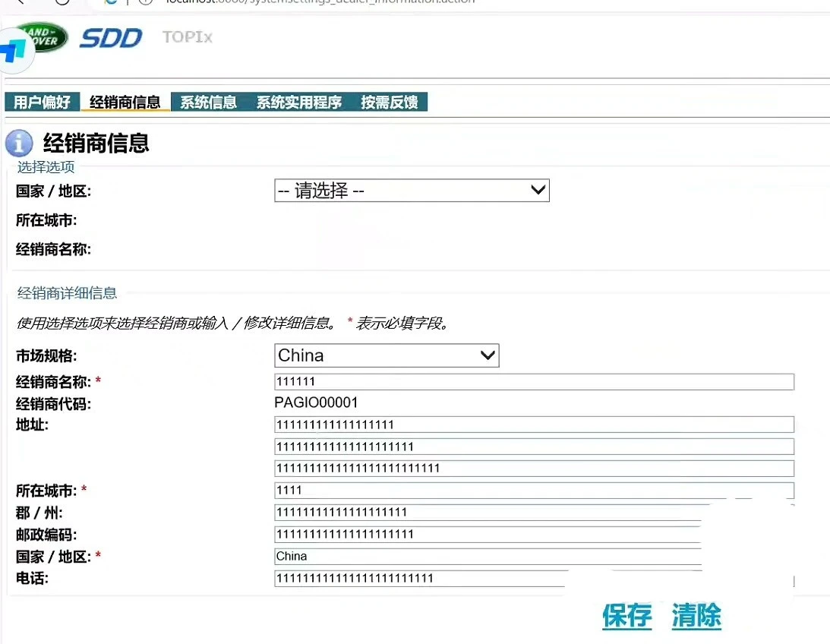Image resolution: width=830 pixels, height=644 pixels.
Task: Click the information icon beside 经销商信息 heading
Action: click(19, 143)
